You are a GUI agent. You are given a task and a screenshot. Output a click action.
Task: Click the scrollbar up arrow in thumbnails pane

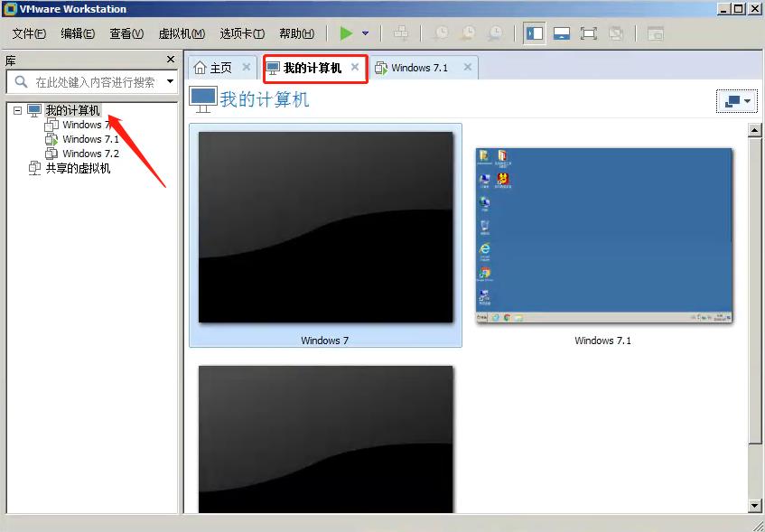[x=754, y=130]
